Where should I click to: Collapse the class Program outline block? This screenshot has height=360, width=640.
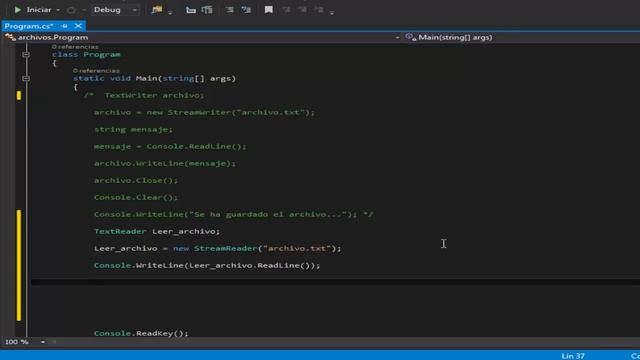click(26, 54)
